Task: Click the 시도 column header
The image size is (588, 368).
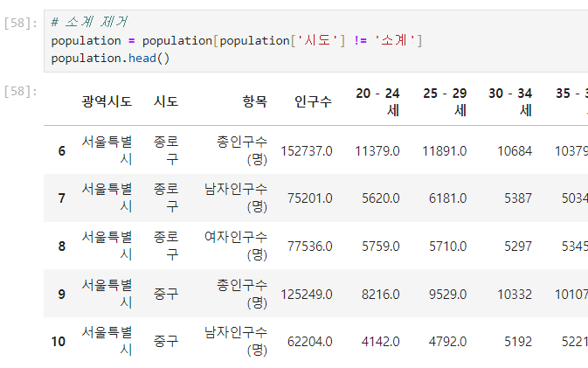Action: (x=166, y=101)
